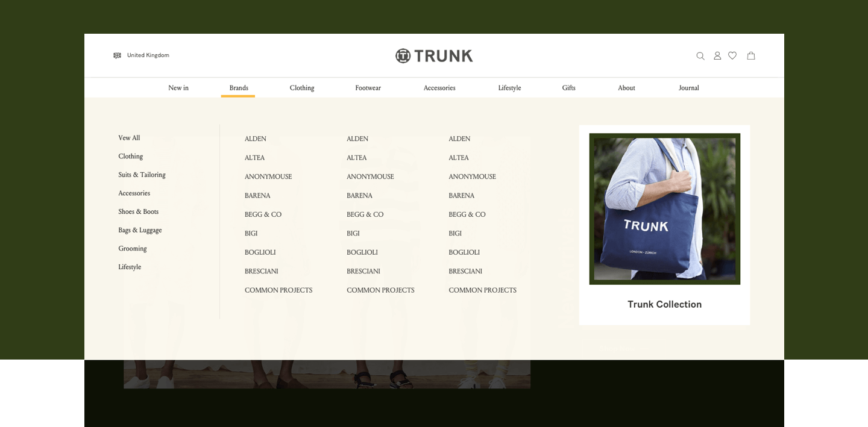Click the Bags & Luggage category
Viewport: 868px width, 427px height.
139,230
